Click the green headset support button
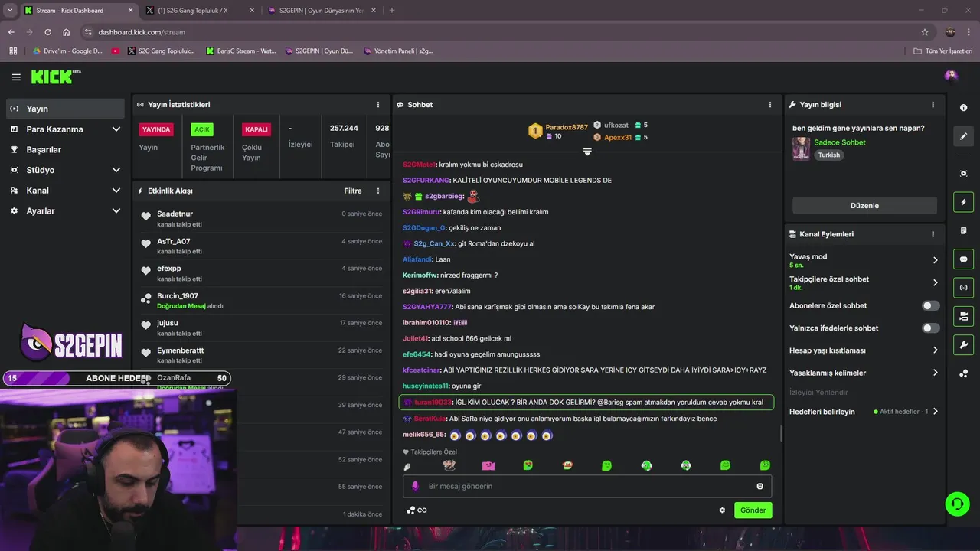The width and height of the screenshot is (980, 551). (957, 504)
